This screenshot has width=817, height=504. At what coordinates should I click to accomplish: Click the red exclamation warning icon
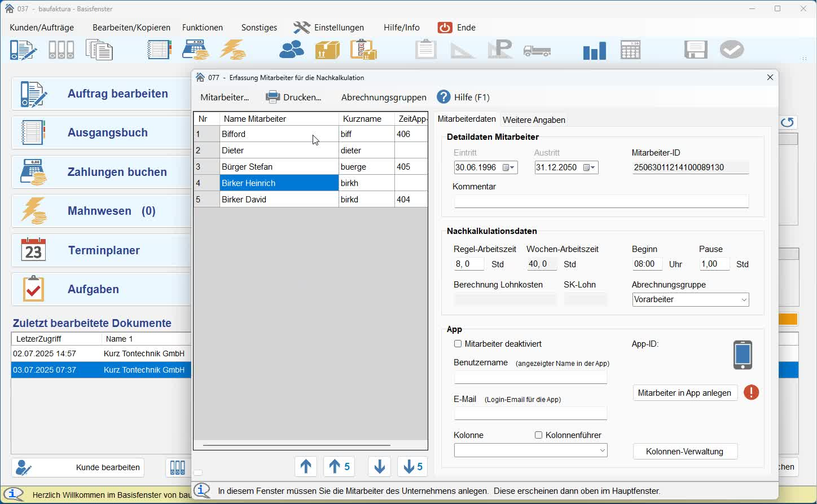[751, 392]
